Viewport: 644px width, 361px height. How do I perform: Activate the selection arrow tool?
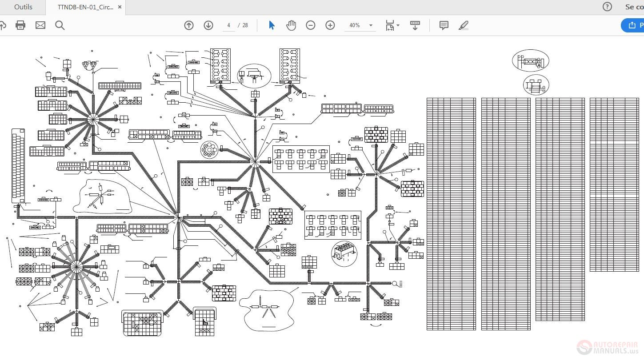(x=272, y=25)
